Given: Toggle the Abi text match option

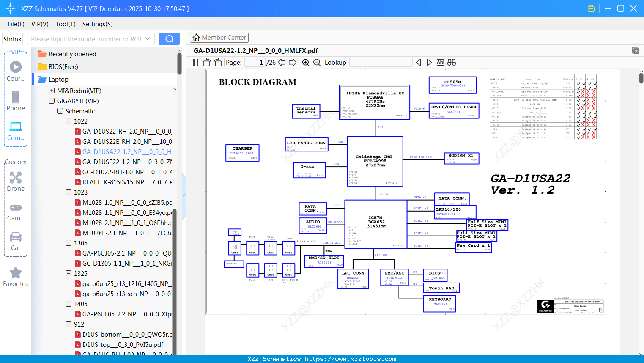Looking at the screenshot, I should pos(440,62).
